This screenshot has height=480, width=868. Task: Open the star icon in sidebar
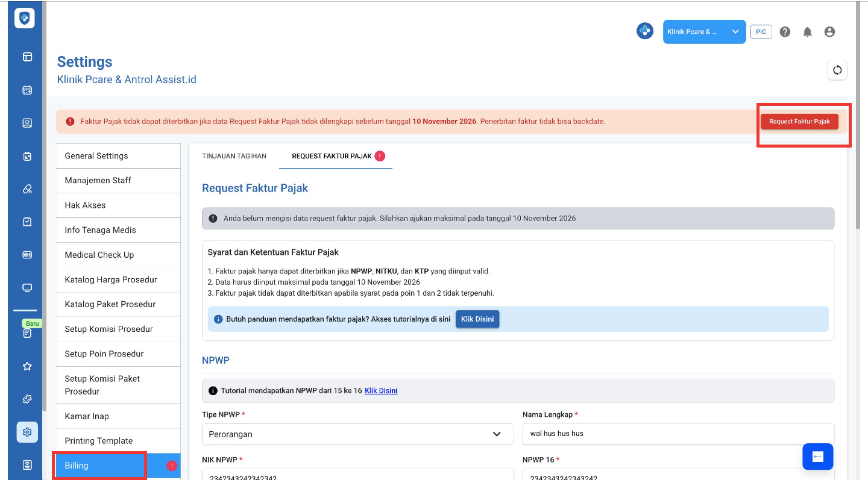pos(27,366)
